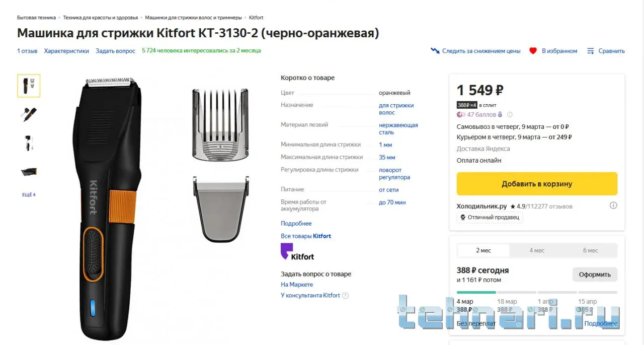Image resolution: width=644 pixels, height=345 pixels.
Task: Click the seller info icon beside Холодильник.ру
Action: pyautogui.click(x=613, y=205)
